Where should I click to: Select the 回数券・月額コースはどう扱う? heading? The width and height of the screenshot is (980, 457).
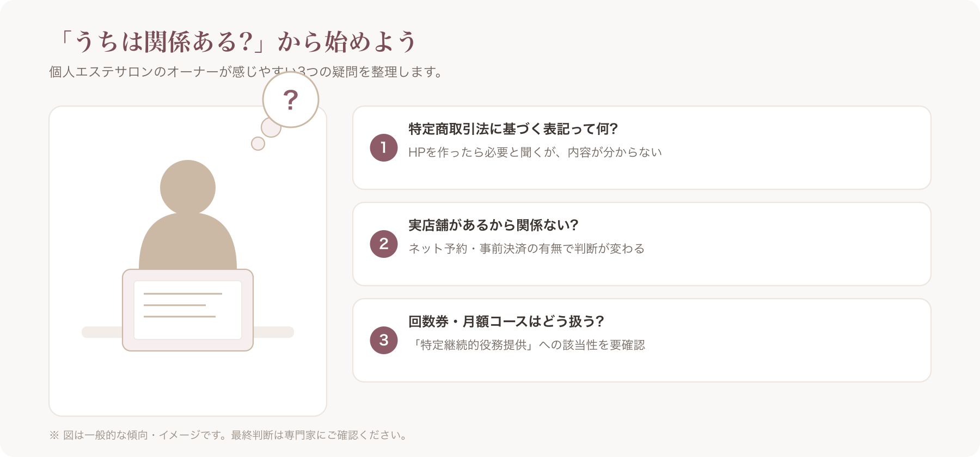point(506,322)
